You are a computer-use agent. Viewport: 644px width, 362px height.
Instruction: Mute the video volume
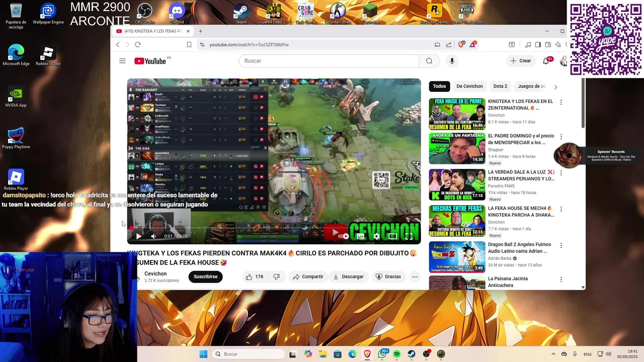click(153, 236)
